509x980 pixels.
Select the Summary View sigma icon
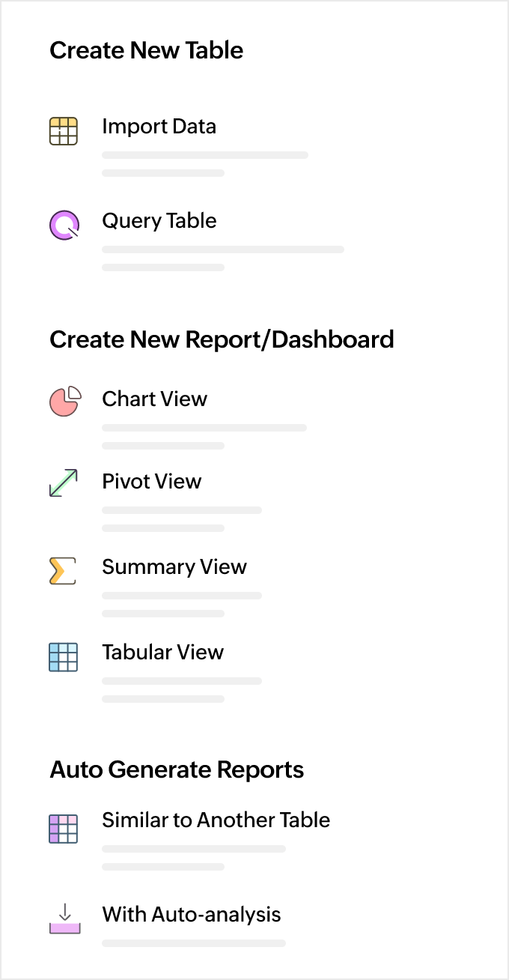point(64,570)
